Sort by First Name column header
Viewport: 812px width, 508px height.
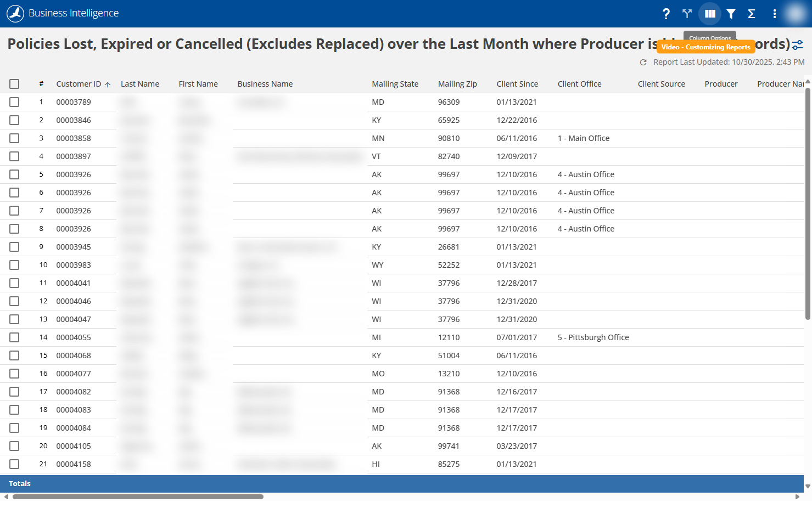point(198,84)
